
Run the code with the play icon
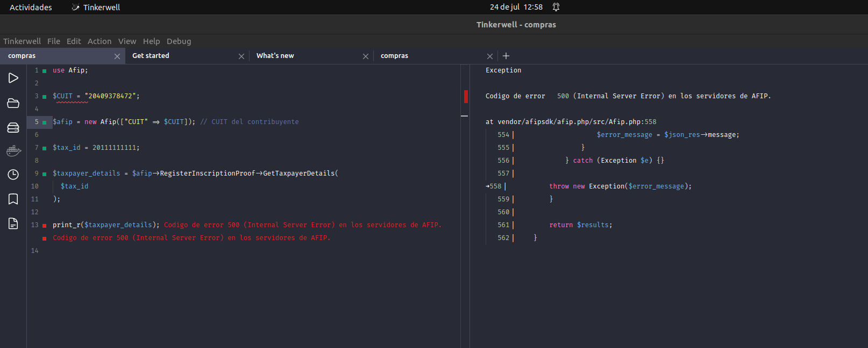click(13, 78)
